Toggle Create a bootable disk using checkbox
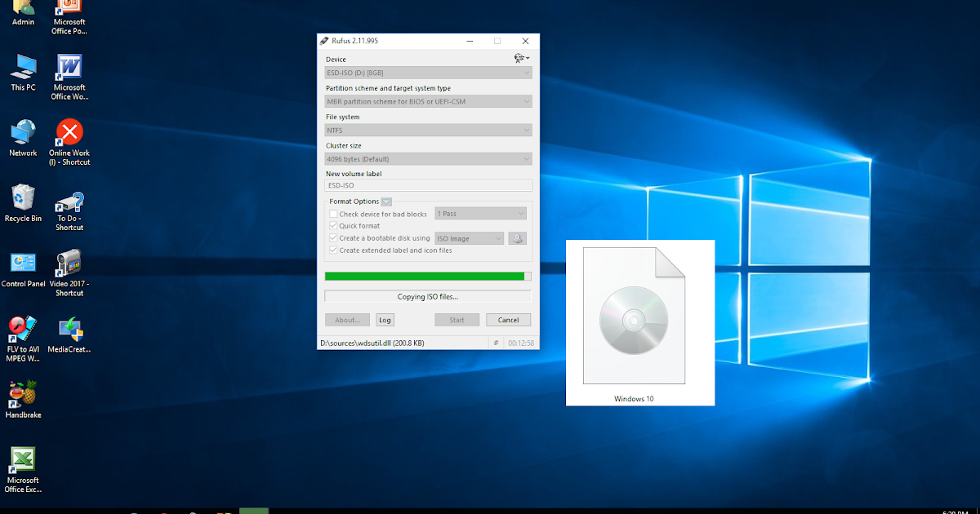Image resolution: width=980 pixels, height=514 pixels. click(333, 238)
